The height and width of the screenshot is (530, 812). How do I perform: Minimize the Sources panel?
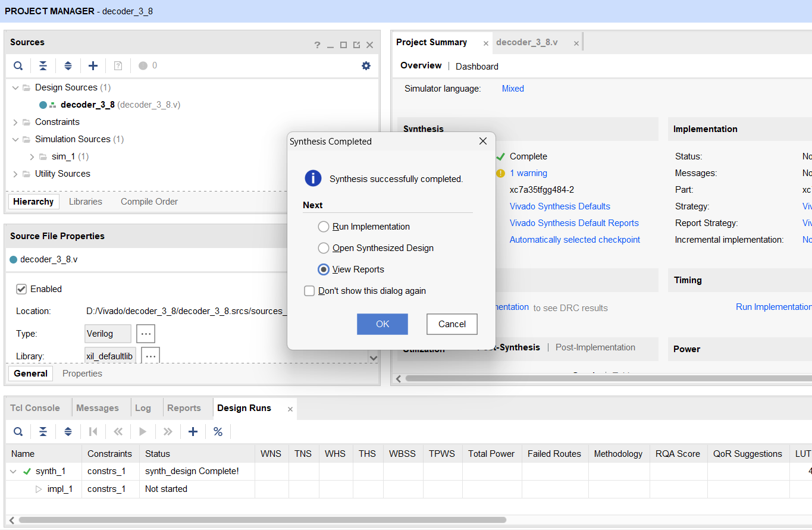331,46
